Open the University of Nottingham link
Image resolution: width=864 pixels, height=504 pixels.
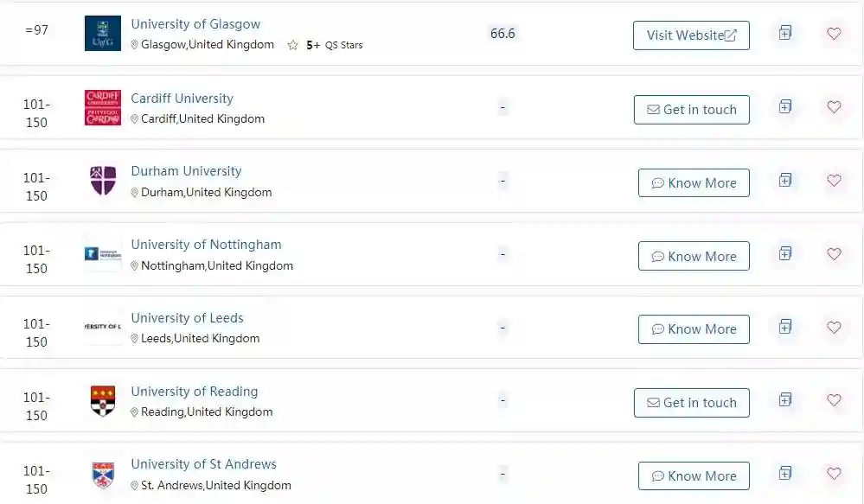pyautogui.click(x=206, y=245)
